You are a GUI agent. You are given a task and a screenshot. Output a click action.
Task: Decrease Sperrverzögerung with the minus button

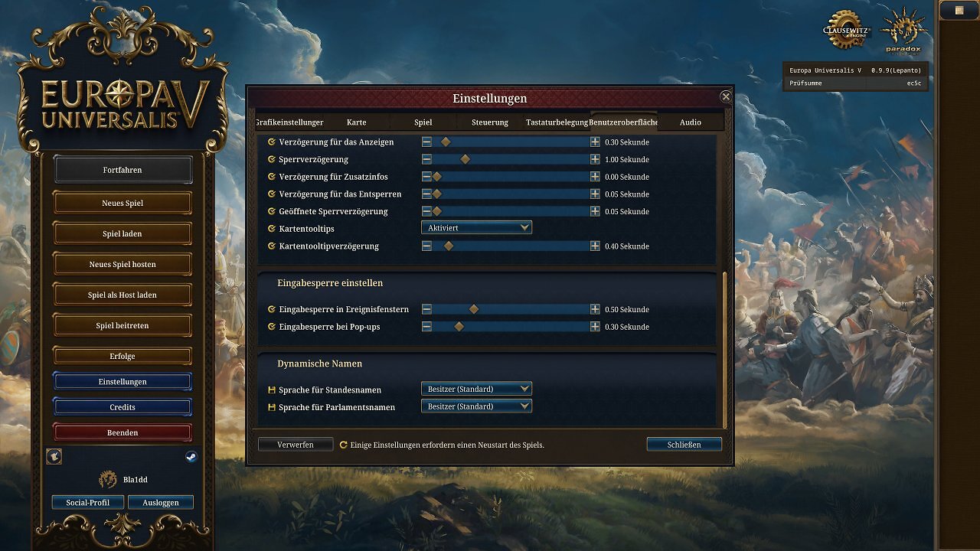click(426, 159)
